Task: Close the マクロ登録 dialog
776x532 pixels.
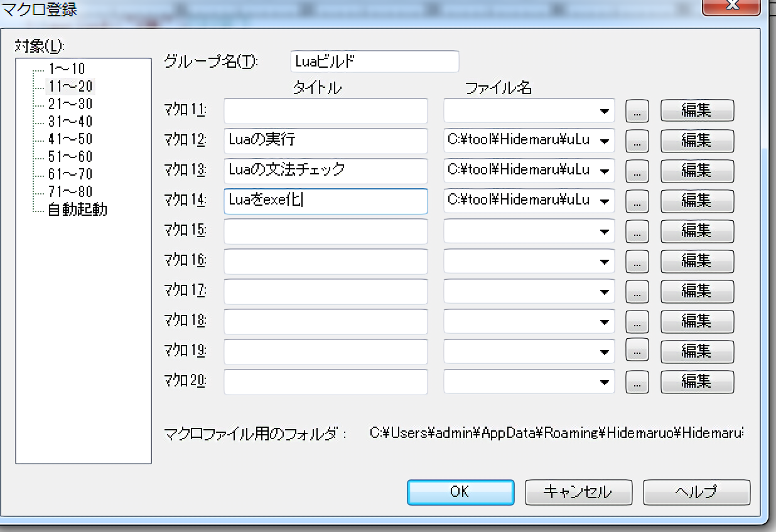Action: (x=731, y=6)
